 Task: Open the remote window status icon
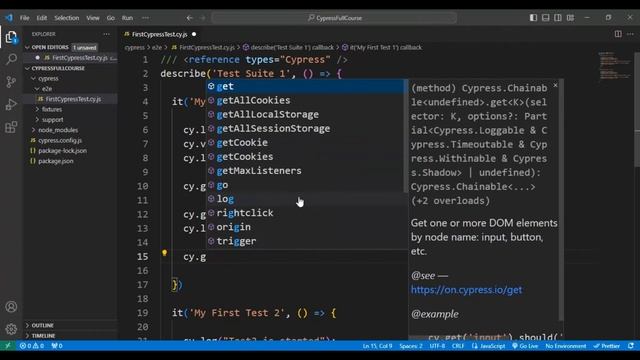click(8, 346)
